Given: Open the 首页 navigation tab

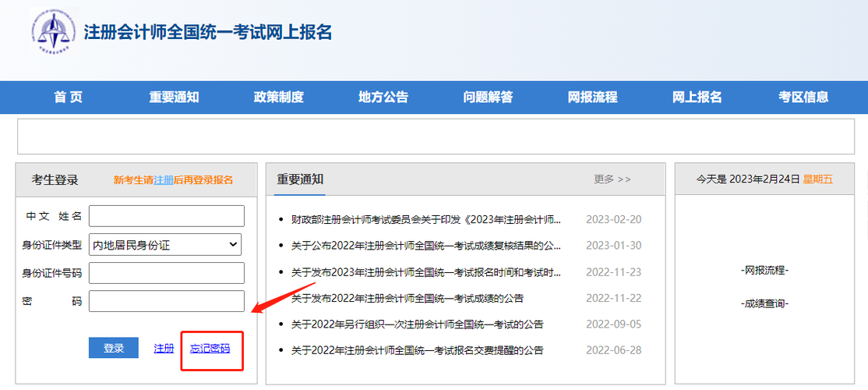Looking at the screenshot, I should [68, 97].
